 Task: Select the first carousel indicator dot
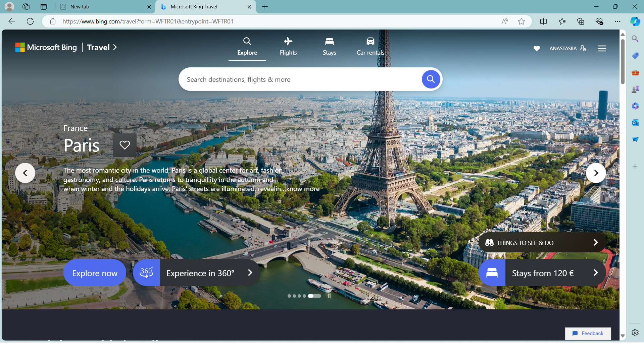click(x=289, y=296)
